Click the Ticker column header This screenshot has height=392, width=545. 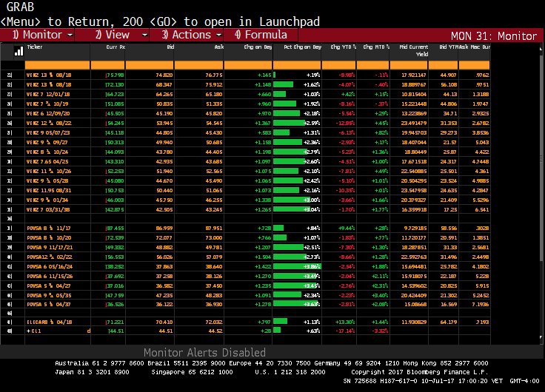35,47
